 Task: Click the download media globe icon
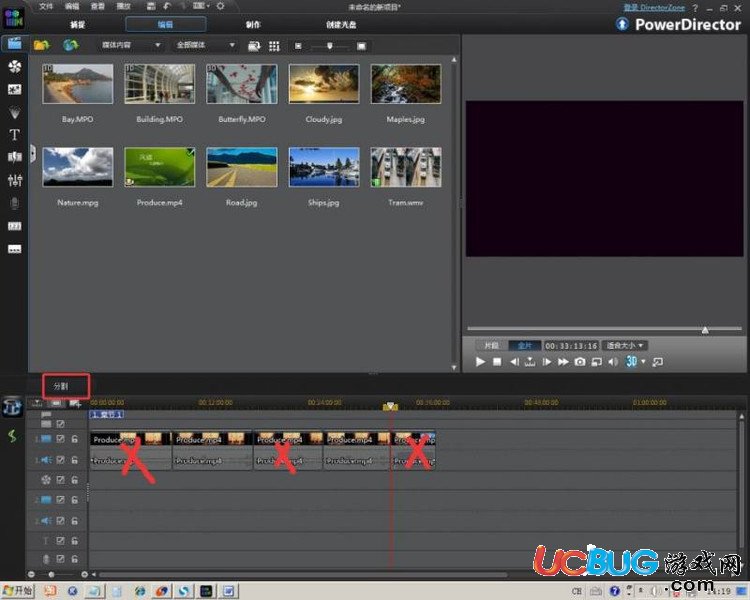coord(71,45)
